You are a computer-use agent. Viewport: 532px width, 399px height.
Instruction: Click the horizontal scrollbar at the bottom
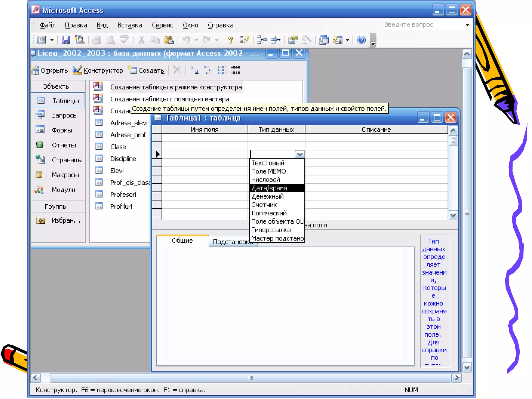[x=250, y=378]
